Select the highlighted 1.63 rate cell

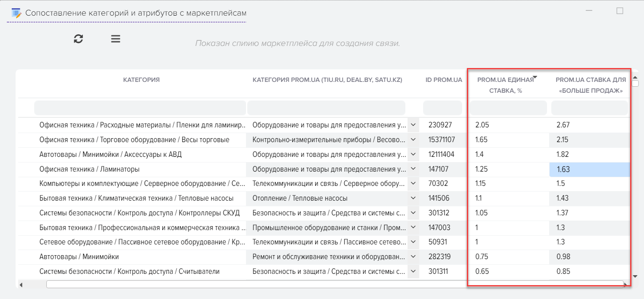[x=589, y=169]
